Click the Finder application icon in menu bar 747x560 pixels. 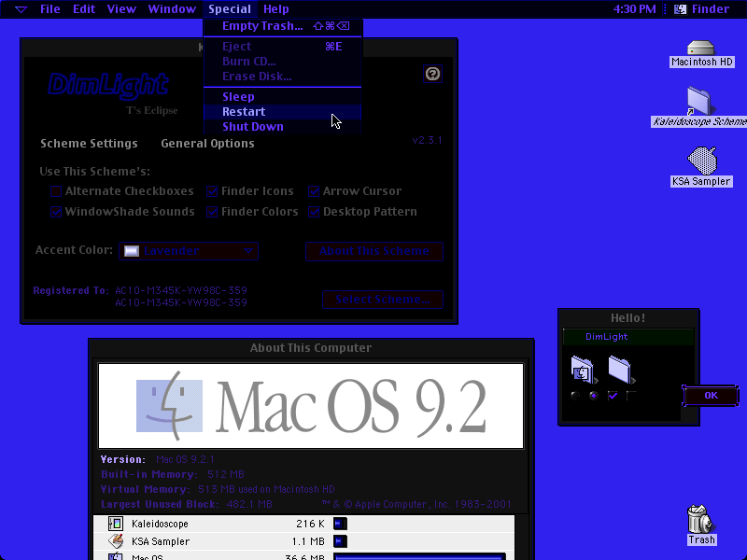[x=681, y=9]
